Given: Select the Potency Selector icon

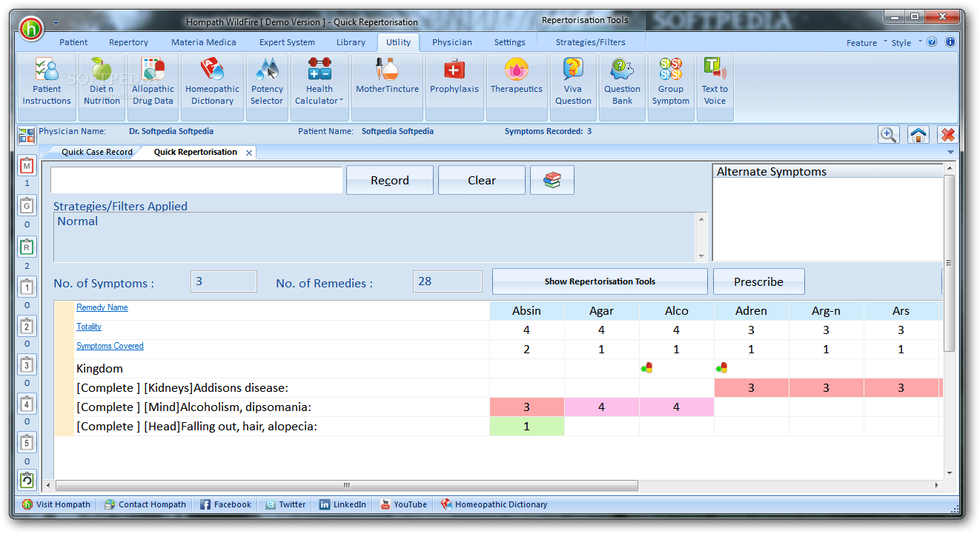Looking at the screenshot, I should click(x=267, y=80).
